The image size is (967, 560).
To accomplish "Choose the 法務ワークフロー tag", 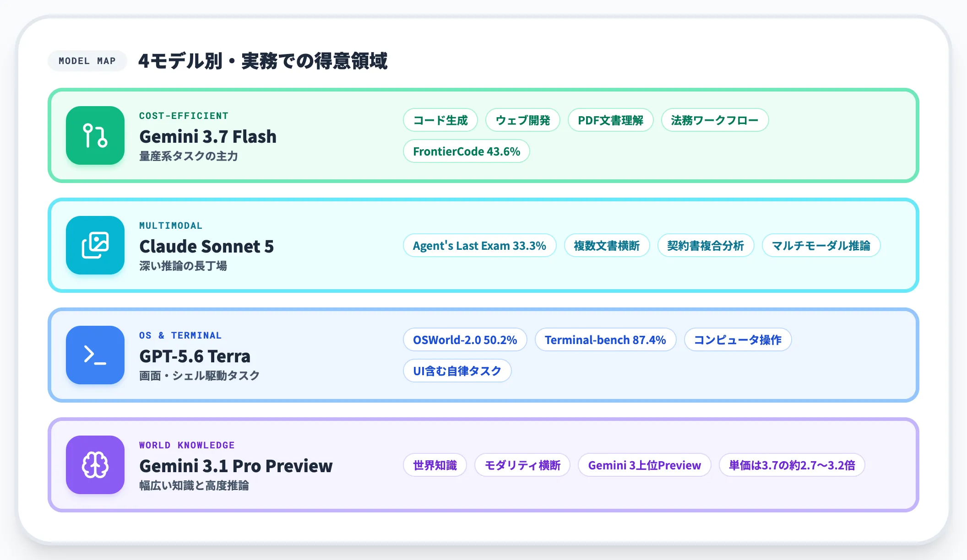I will pos(715,120).
